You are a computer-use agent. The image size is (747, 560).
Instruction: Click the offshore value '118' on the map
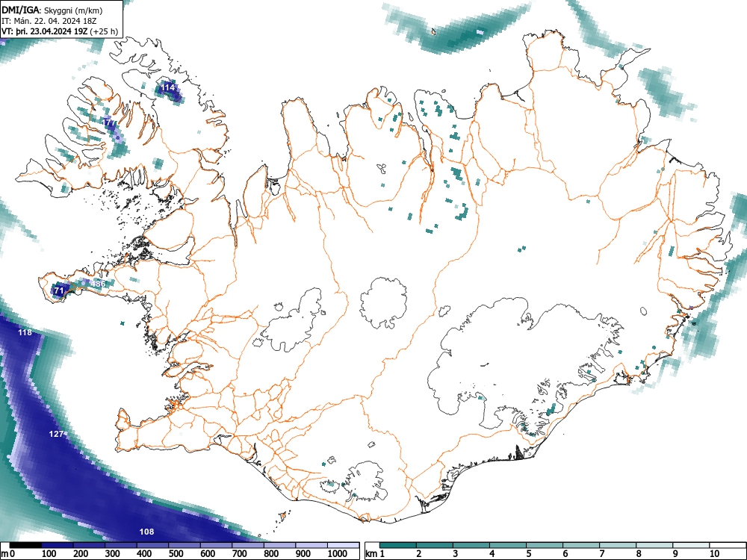25,332
